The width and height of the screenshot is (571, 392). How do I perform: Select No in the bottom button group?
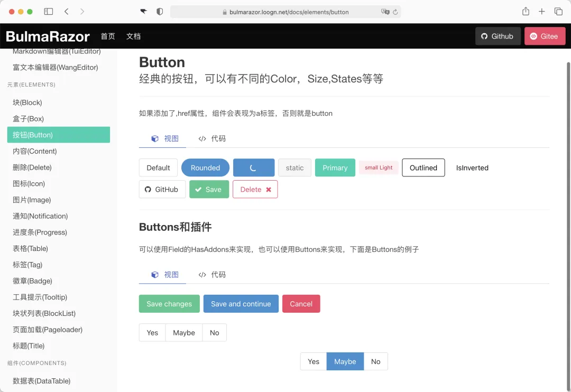(376, 361)
